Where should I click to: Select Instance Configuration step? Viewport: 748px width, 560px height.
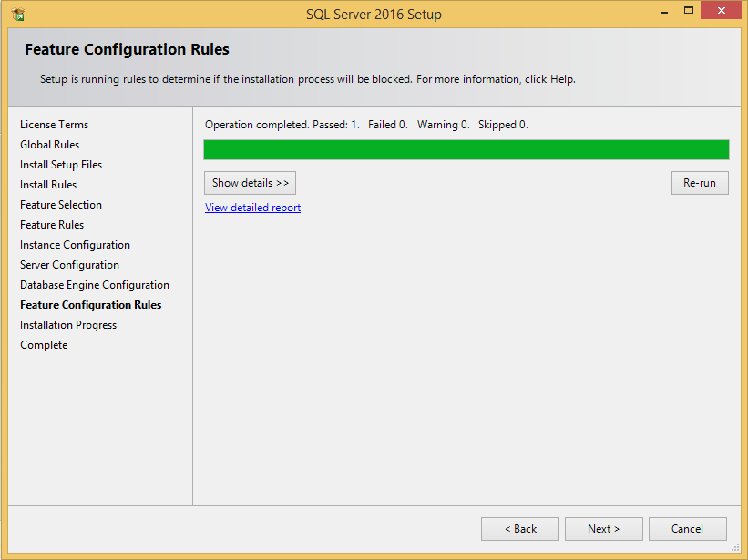[75, 245]
